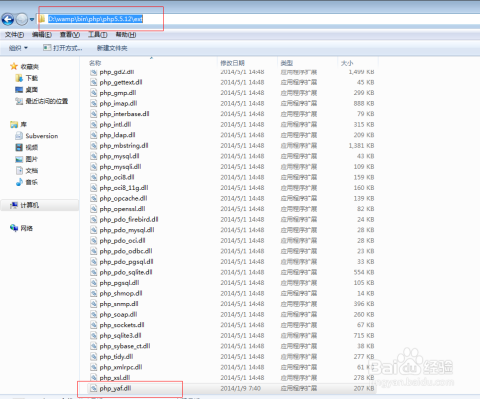Select php_pdo_pgsql.dll file icon
The image size is (480, 399).
click(x=94, y=262)
